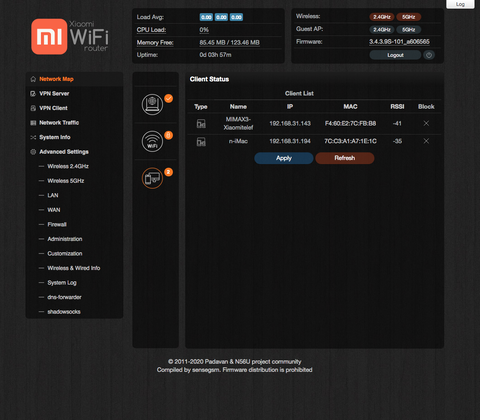Click the Xiaomi MI logo icon

click(x=49, y=37)
